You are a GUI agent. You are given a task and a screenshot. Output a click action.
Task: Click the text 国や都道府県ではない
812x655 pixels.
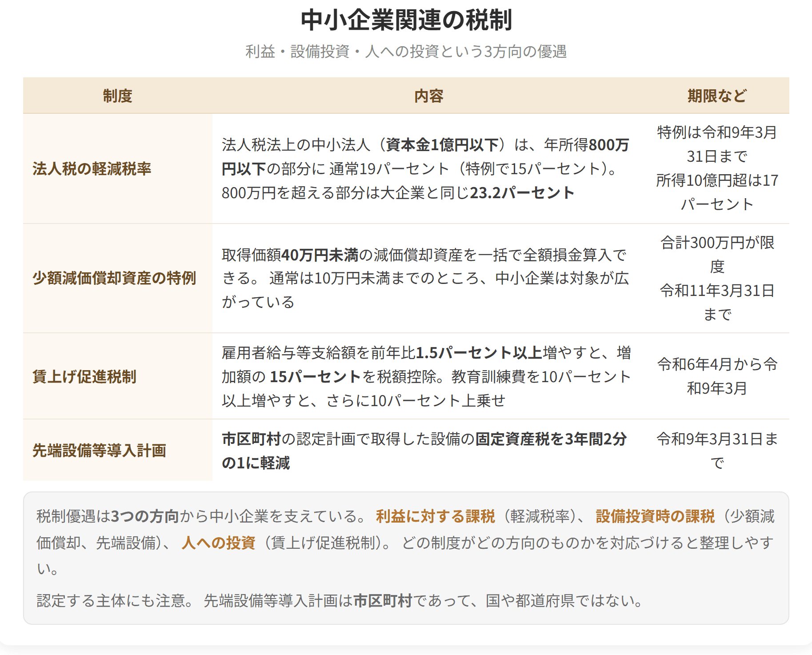560,601
